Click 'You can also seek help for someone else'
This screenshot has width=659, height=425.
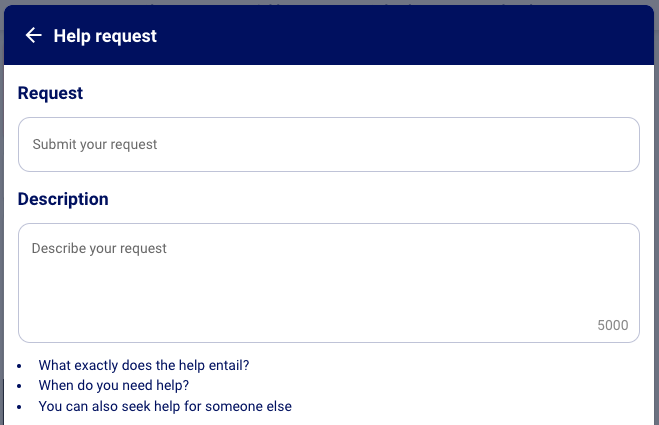click(x=165, y=406)
